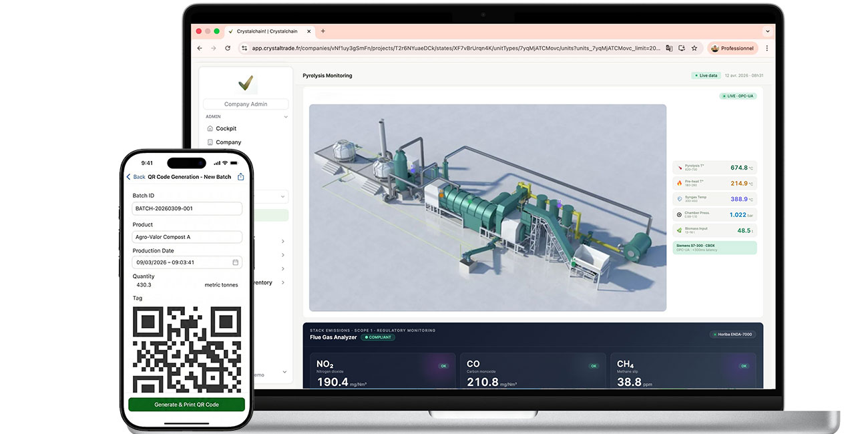Open the translate page icon in address bar
The image size is (868, 434).
(669, 48)
